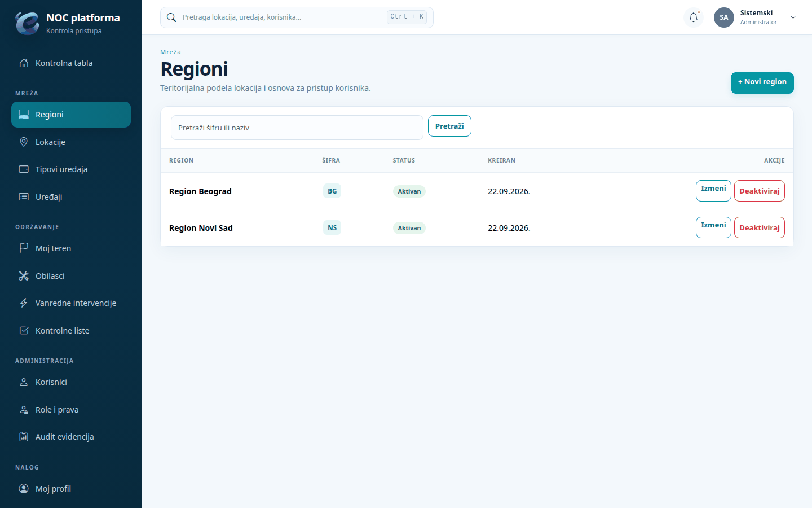Open Kontrolna tabla home icon

pyautogui.click(x=24, y=63)
